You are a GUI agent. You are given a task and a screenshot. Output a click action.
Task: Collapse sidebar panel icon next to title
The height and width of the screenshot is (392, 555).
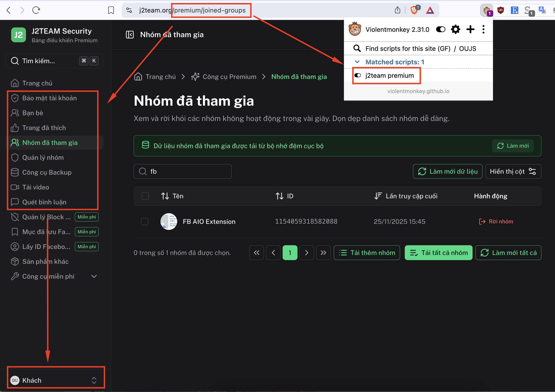pos(130,35)
